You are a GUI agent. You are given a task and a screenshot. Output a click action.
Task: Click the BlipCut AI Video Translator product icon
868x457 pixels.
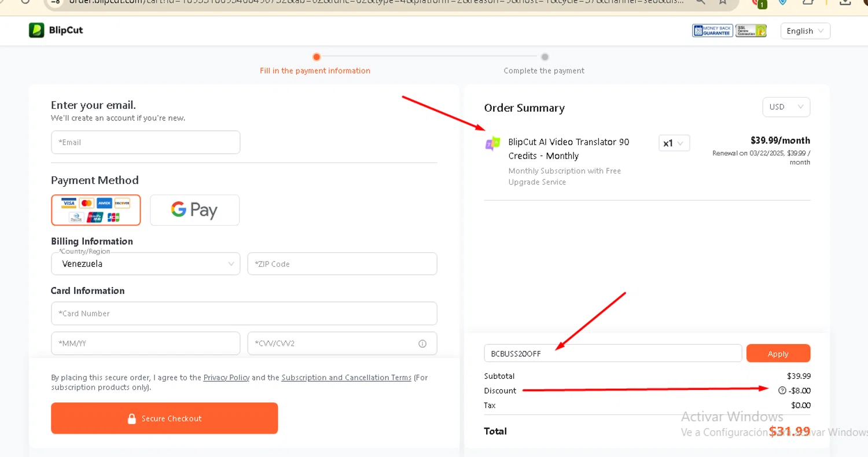[x=492, y=143]
